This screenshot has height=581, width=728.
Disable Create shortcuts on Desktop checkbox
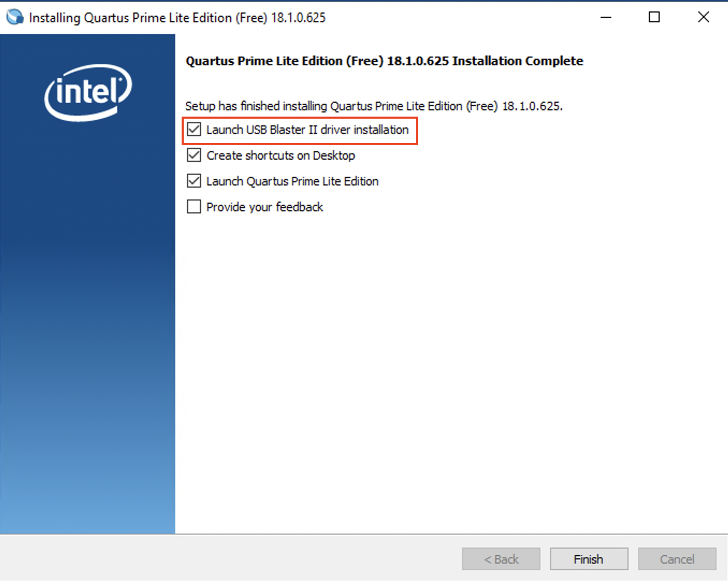[x=194, y=155]
